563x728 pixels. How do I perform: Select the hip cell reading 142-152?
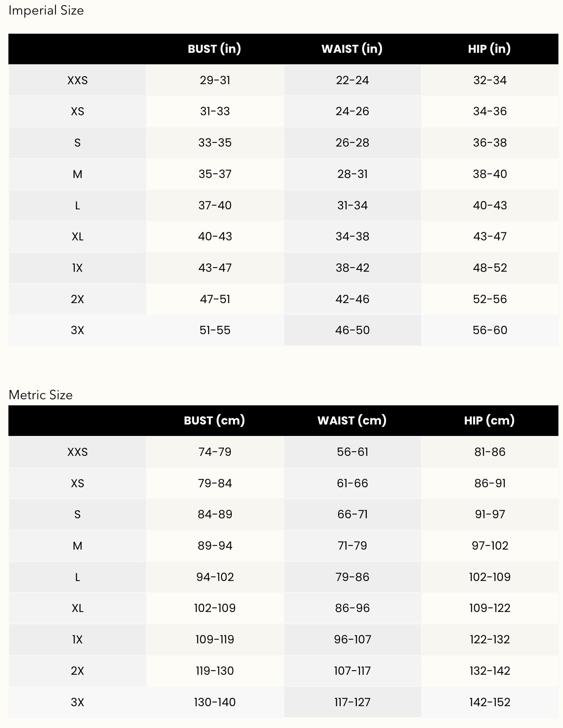[x=490, y=702]
